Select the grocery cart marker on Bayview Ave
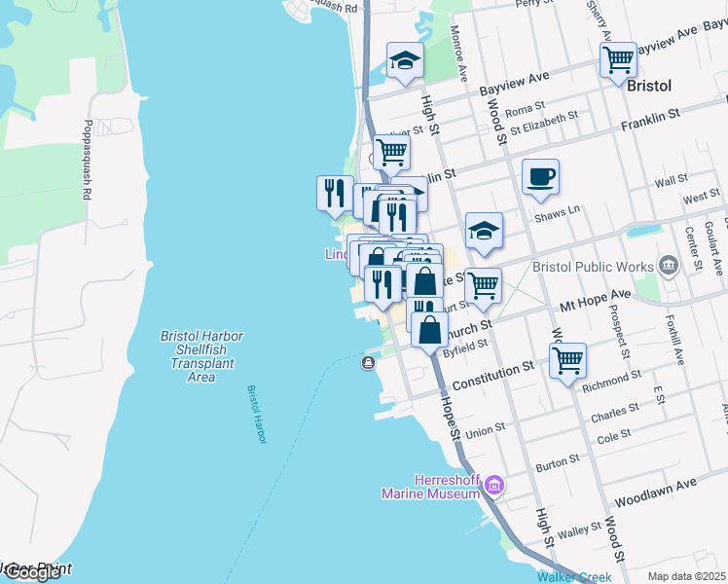The height and width of the screenshot is (584, 728). (618, 60)
